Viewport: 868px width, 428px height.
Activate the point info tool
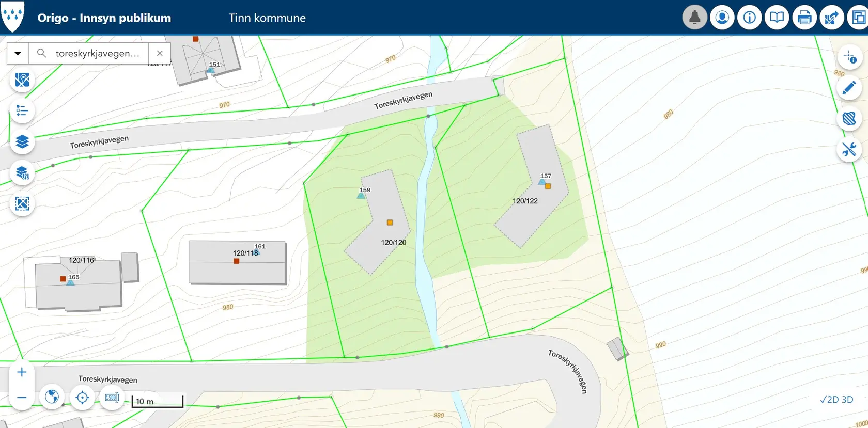click(849, 57)
